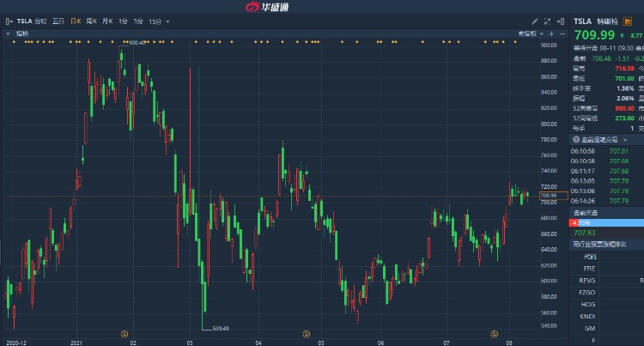Image resolution: width=644 pixels, height=346 pixels.
Task: Select the 日K daily candlestick tab
Action: pos(76,21)
